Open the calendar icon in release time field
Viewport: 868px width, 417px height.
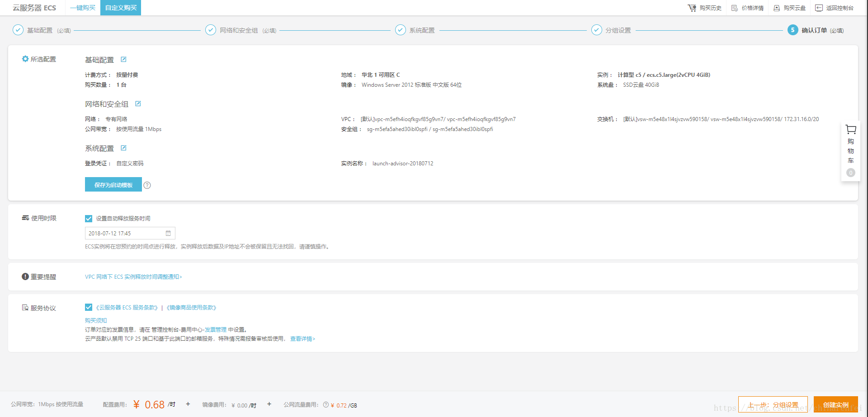click(168, 233)
